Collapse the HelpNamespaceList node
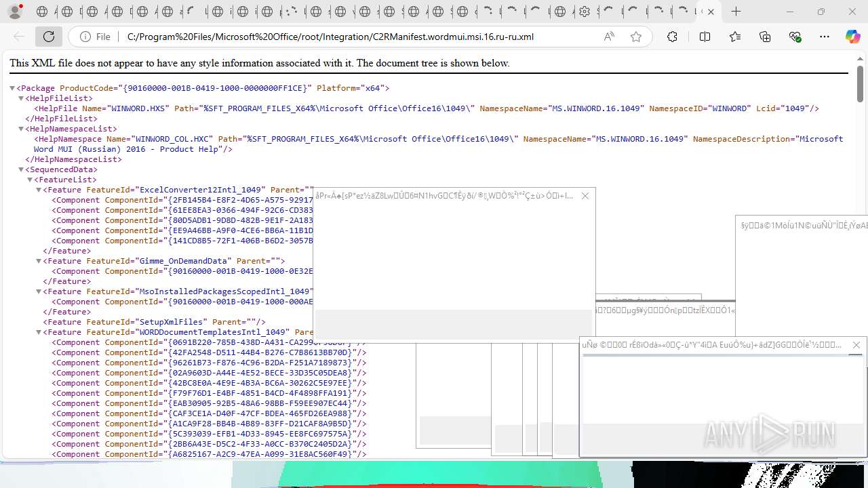The width and height of the screenshot is (868, 488). [21, 129]
